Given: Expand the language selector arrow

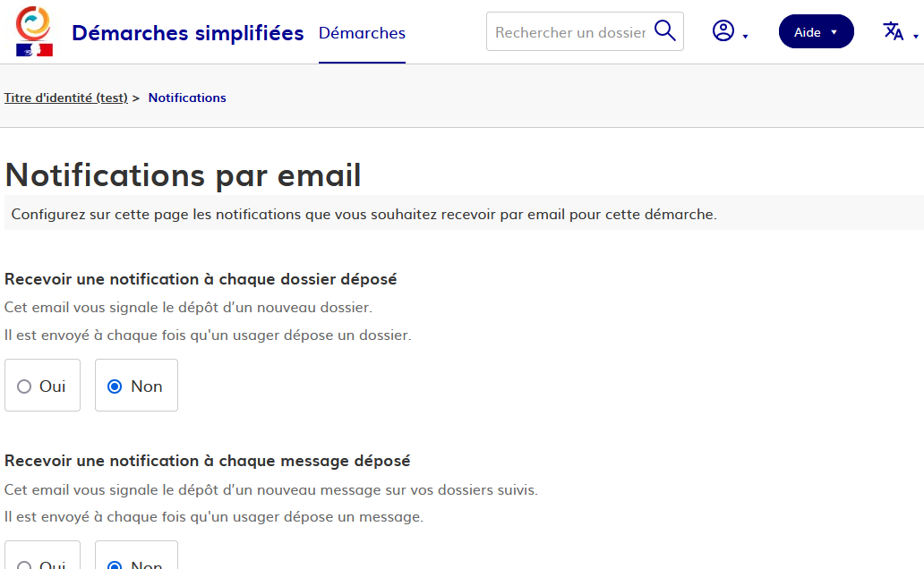Looking at the screenshot, I should click(916, 37).
